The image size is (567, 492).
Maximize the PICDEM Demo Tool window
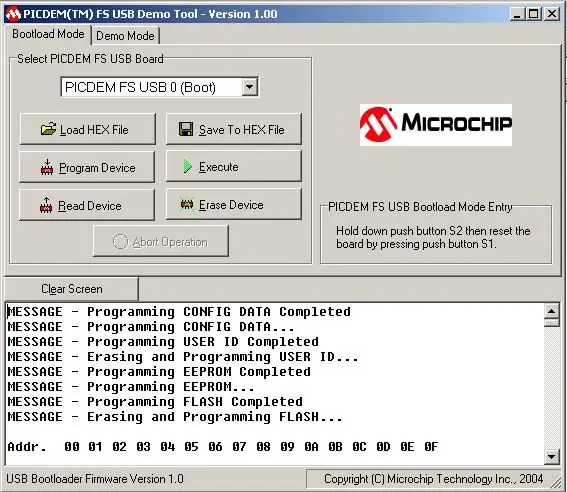(533, 14)
